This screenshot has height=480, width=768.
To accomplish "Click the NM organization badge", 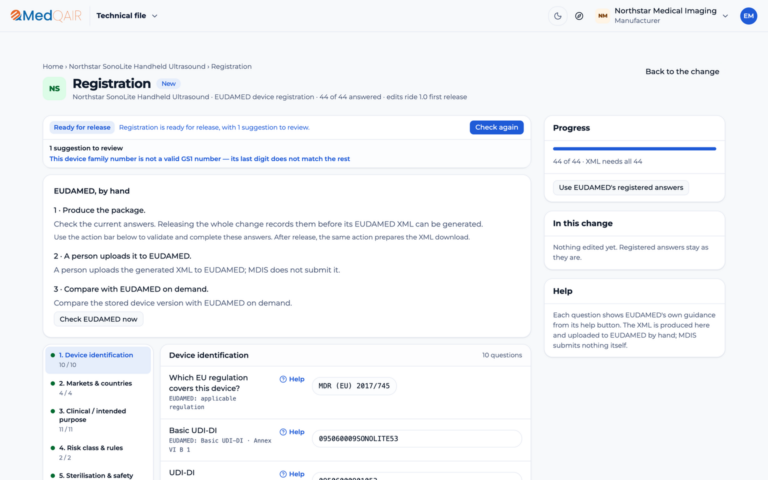I will [602, 16].
